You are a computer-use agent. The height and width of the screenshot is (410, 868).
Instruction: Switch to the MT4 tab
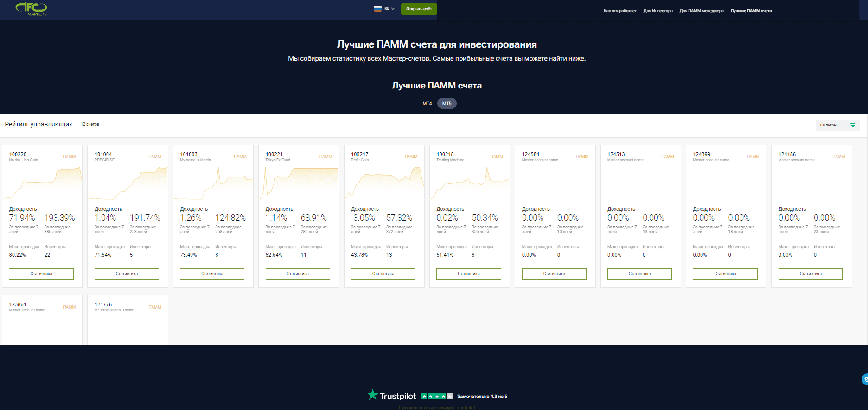[x=427, y=104]
